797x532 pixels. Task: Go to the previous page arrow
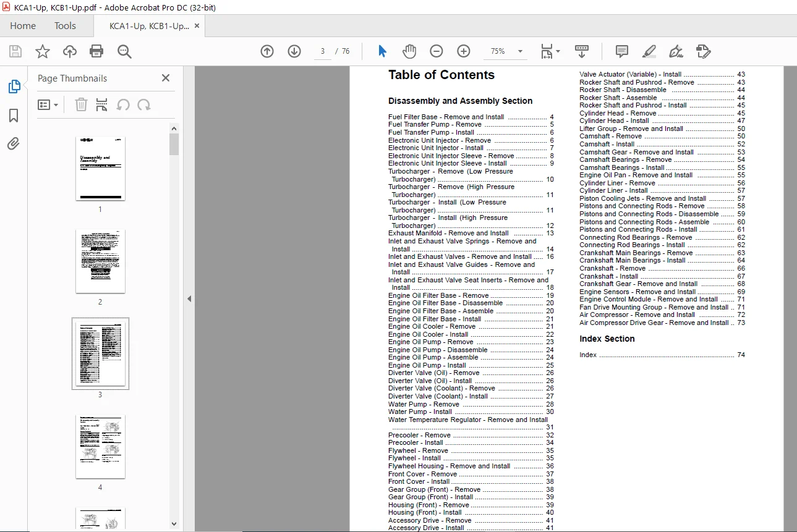click(267, 51)
